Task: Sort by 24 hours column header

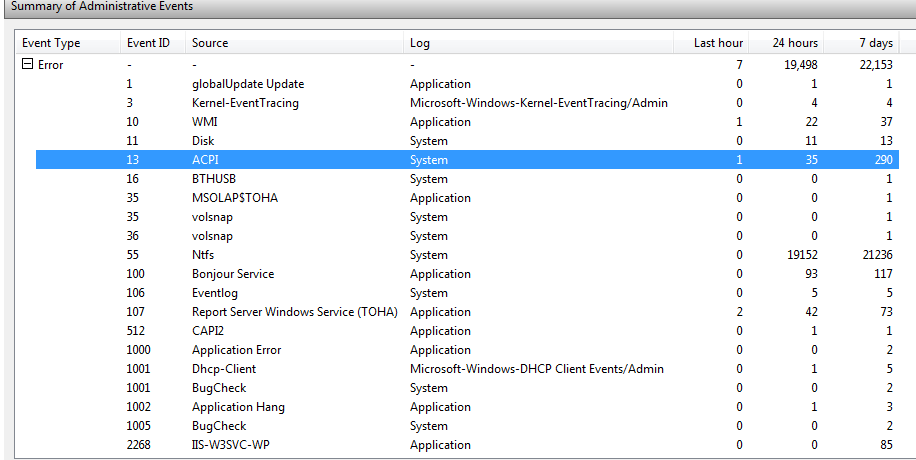Action: tap(795, 43)
